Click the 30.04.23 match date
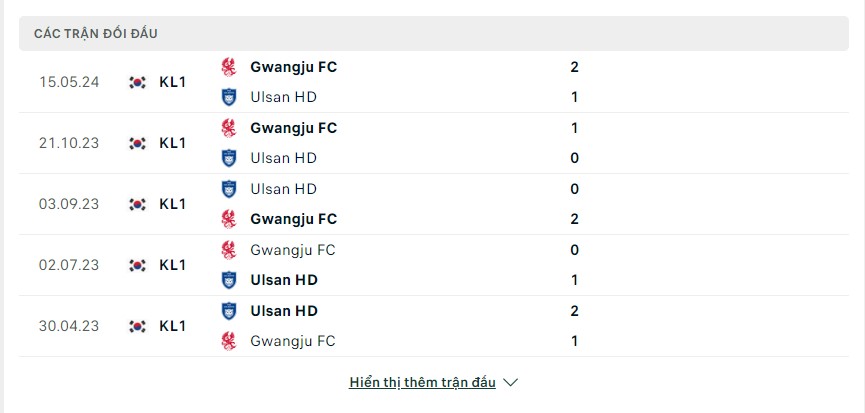 [x=69, y=326]
